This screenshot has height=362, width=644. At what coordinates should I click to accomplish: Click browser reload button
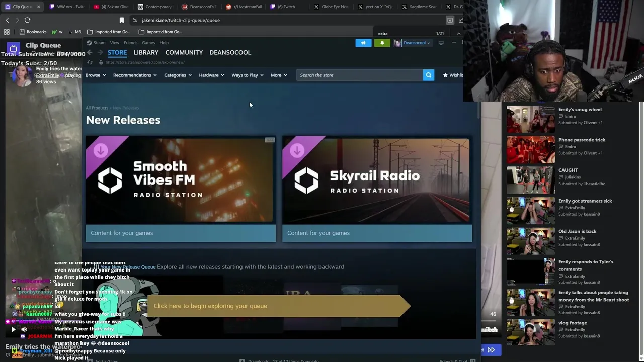(x=27, y=20)
